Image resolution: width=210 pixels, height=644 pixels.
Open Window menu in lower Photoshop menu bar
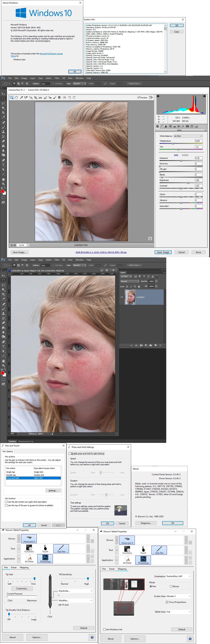click(79, 259)
